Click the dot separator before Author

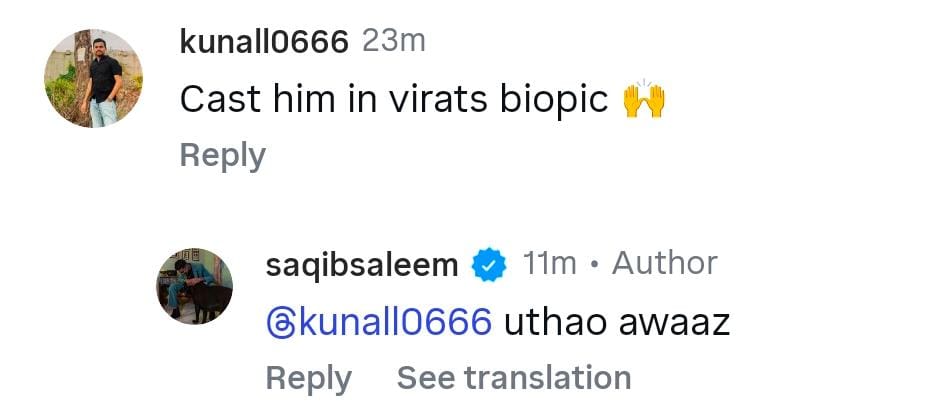tap(594, 264)
